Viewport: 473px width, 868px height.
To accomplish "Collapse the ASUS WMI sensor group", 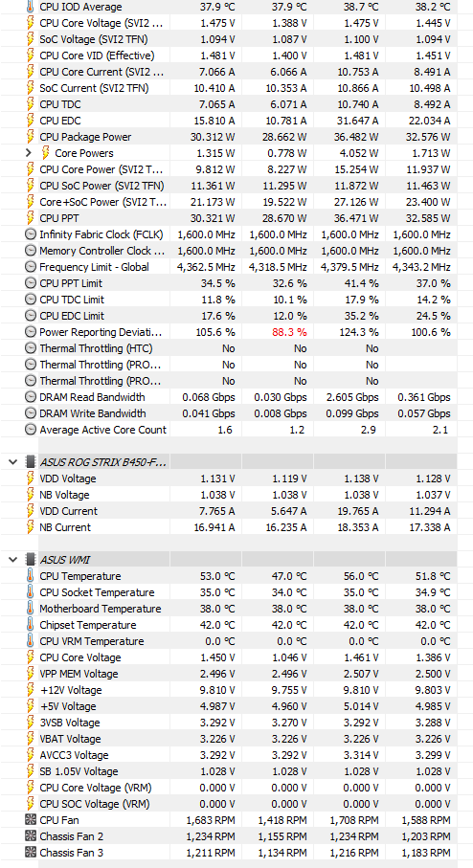I will (13, 560).
